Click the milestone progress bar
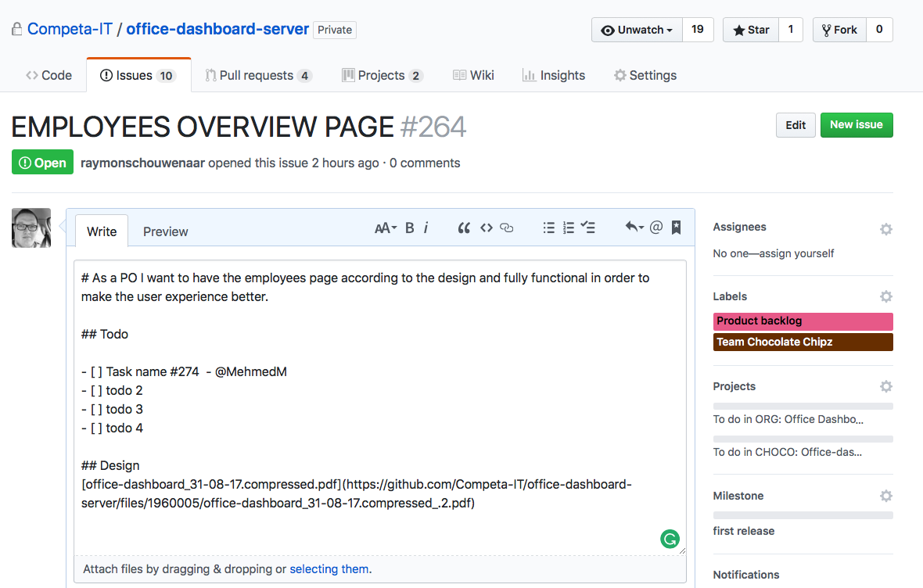 pyautogui.click(x=803, y=515)
